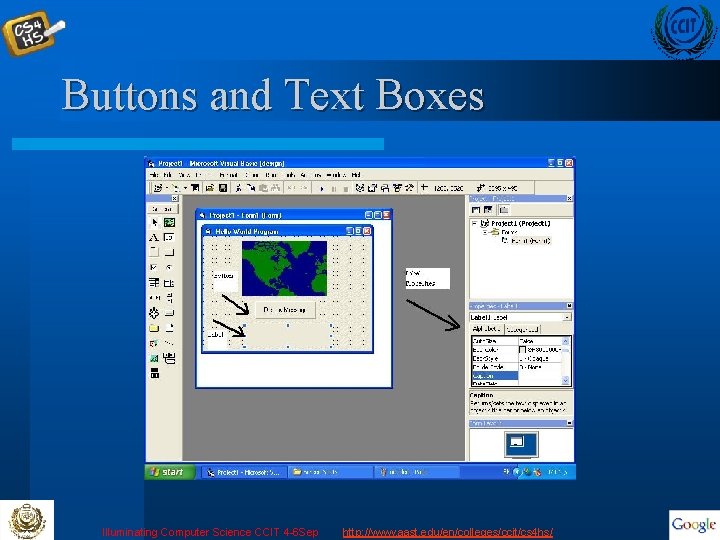Viewport: 720px width, 540px height.
Task: Click the world map picture on the form
Action: pyautogui.click(x=284, y=268)
